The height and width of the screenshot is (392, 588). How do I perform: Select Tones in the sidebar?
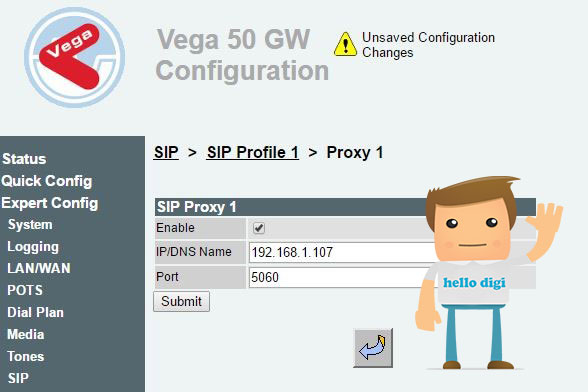[26, 356]
